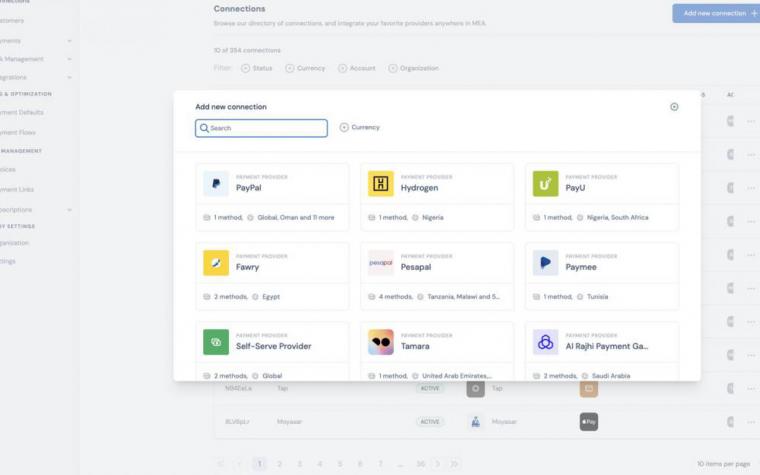Click the Self-Serve Provider green icon
The height and width of the screenshot is (475, 760).
click(216, 342)
